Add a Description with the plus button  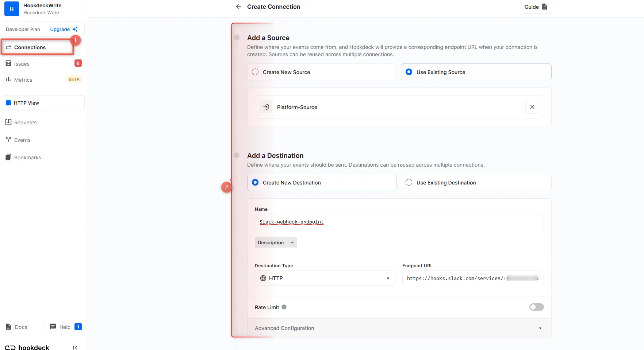(292, 242)
